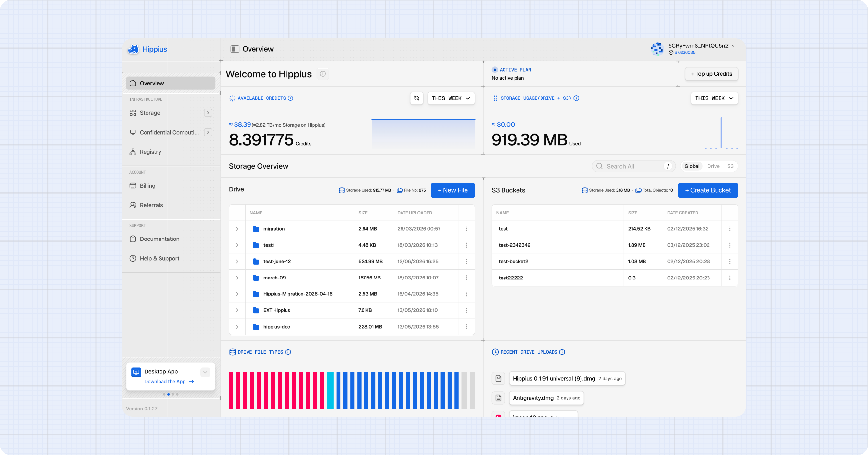Open Help & Support in sidebar
The height and width of the screenshot is (455, 868).
coord(171,258)
